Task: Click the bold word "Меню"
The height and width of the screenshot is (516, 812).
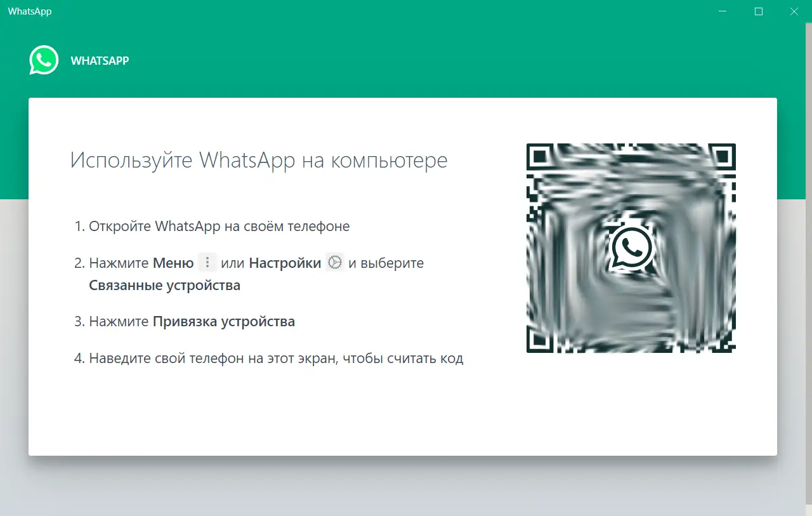Action: (x=173, y=263)
